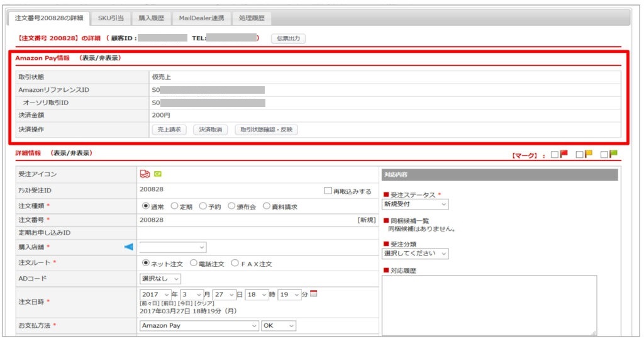Open the calendar icon next to 分
The height and width of the screenshot is (341, 644).
314,294
